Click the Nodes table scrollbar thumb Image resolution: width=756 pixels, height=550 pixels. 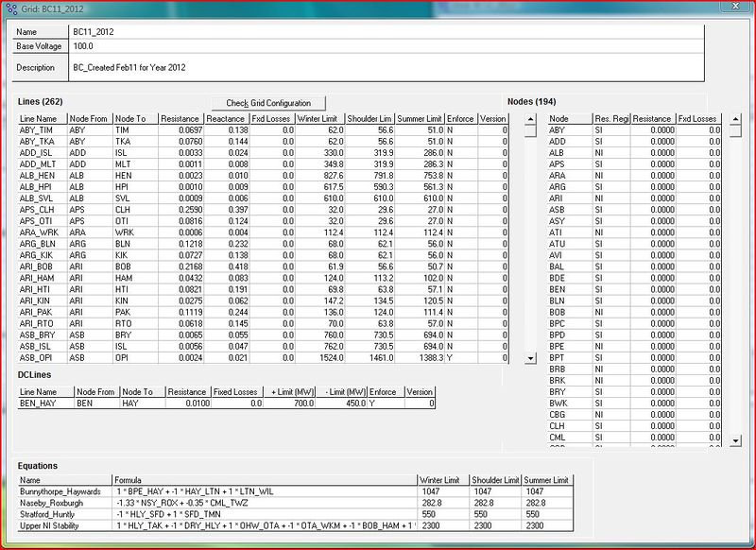pyautogui.click(x=735, y=131)
